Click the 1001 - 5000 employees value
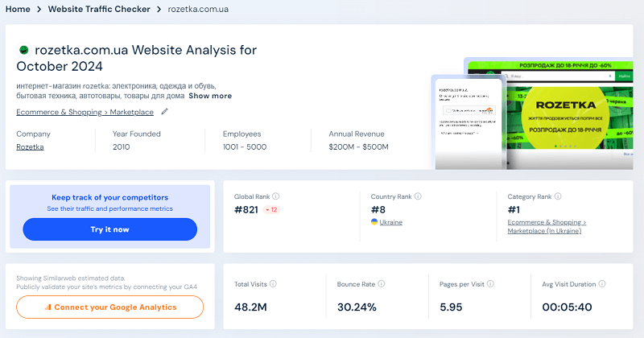Screen dimensions: 644x338 (245, 147)
